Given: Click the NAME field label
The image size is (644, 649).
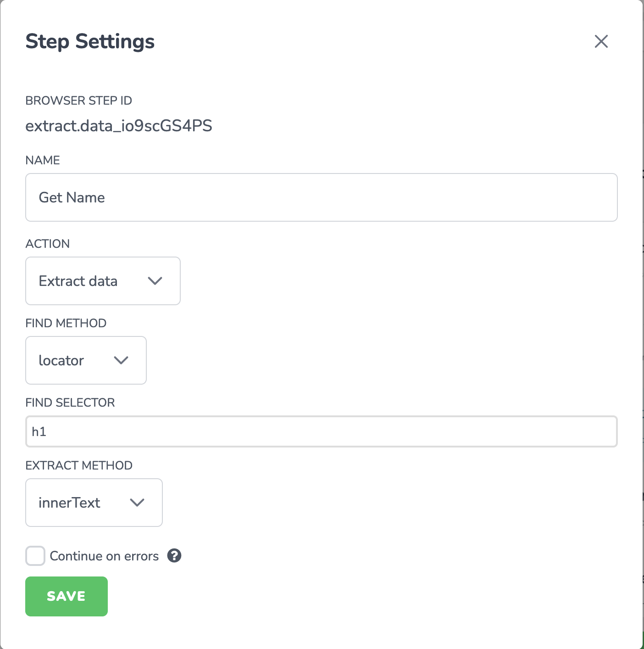Looking at the screenshot, I should pos(43,160).
